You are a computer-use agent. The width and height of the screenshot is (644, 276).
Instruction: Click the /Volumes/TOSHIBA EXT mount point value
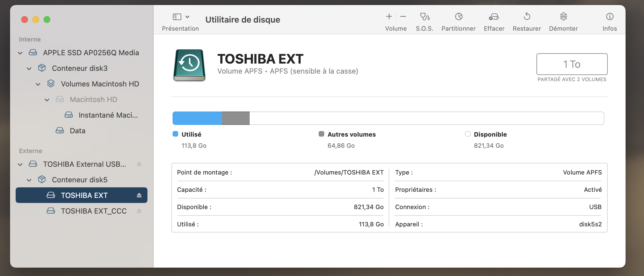(x=349, y=173)
